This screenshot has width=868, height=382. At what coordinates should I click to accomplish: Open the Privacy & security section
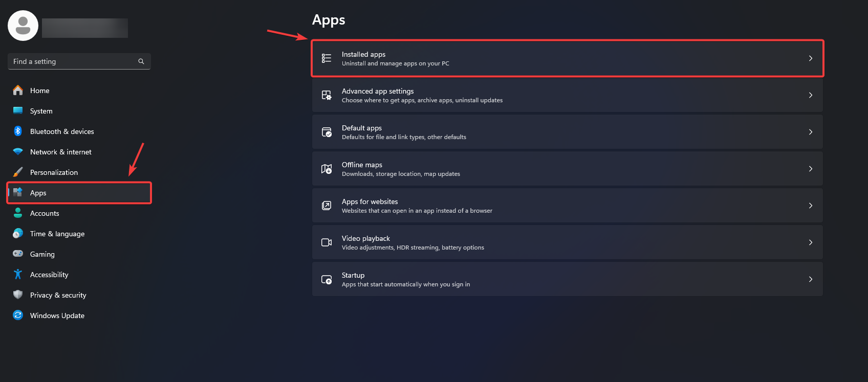click(58, 295)
